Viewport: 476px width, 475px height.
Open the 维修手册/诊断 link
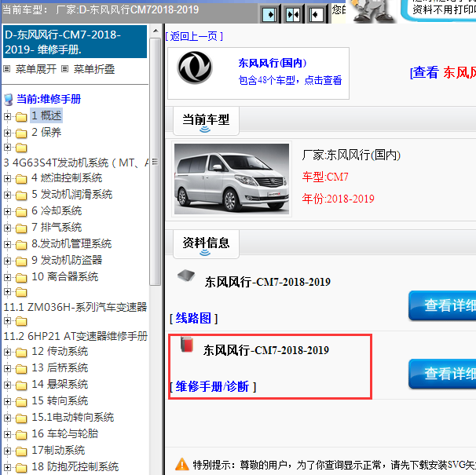coord(213,387)
